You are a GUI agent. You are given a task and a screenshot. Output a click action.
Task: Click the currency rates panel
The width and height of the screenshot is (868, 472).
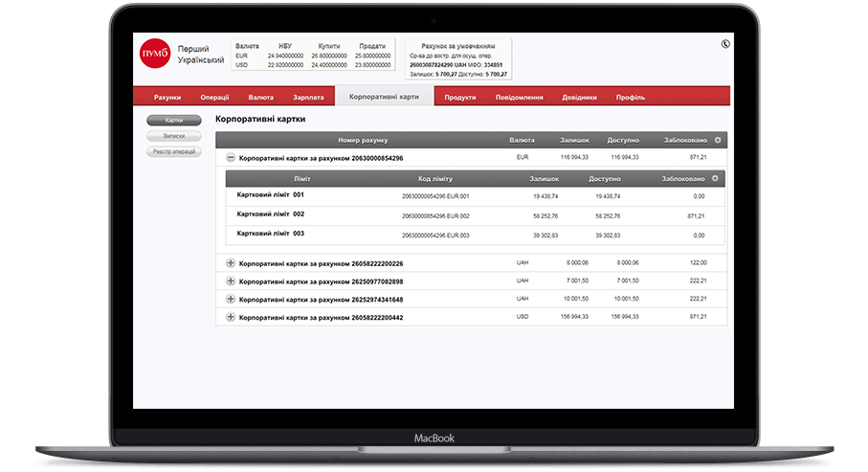pos(313,55)
